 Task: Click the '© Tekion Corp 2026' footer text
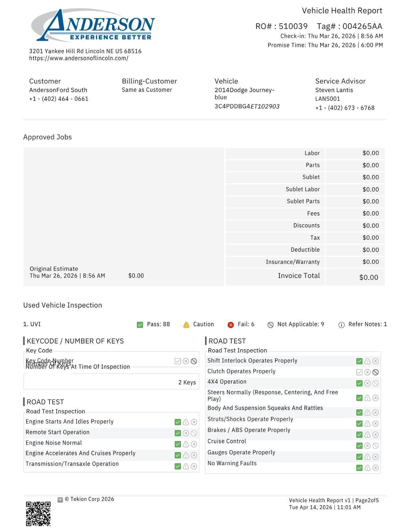(89, 499)
